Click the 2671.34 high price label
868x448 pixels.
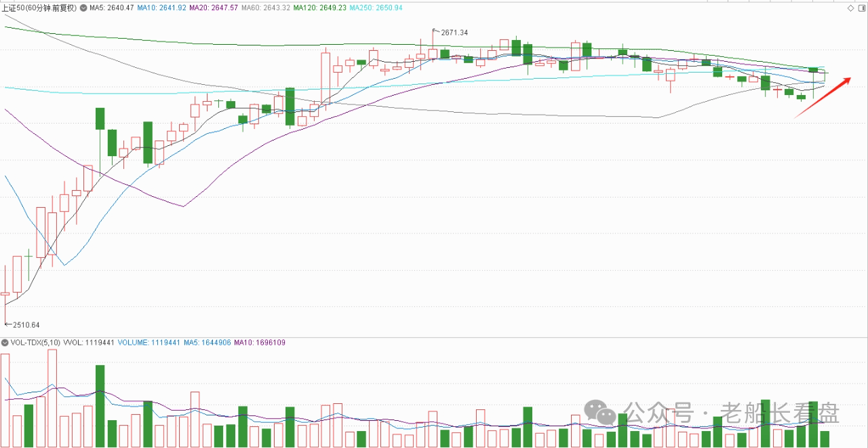click(454, 33)
